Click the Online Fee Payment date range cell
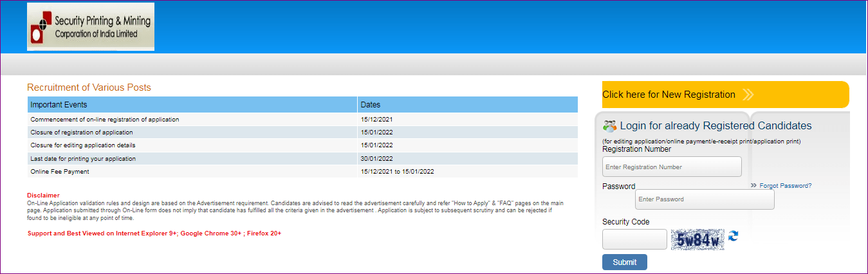Viewport: 868px width, 274px height. point(397,172)
